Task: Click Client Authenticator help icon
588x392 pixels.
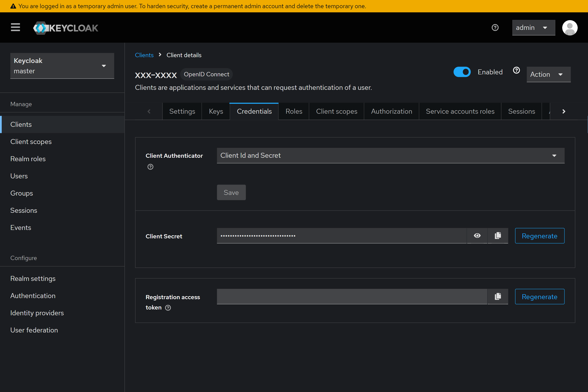Action: (150, 167)
